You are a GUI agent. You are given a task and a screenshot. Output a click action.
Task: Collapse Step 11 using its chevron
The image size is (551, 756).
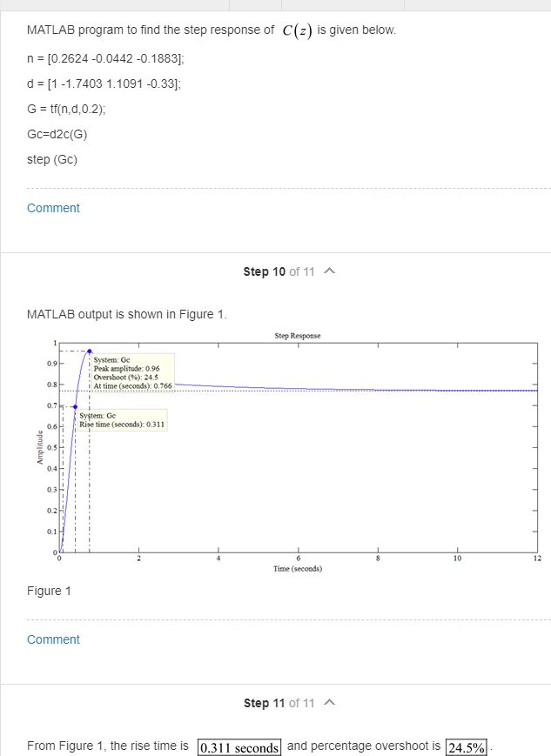click(x=330, y=702)
